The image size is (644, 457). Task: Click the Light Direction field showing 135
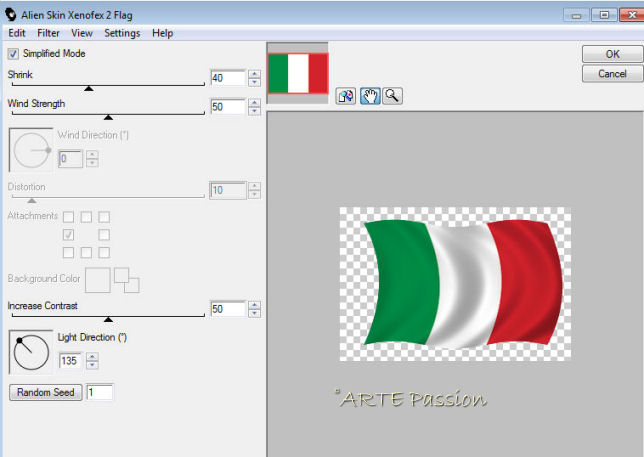point(71,361)
